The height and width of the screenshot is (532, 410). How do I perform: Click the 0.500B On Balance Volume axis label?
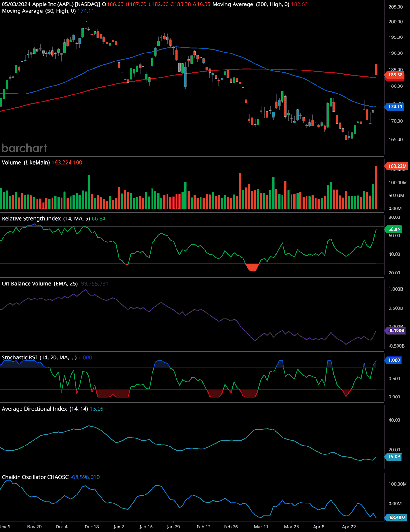pyautogui.click(x=396, y=308)
